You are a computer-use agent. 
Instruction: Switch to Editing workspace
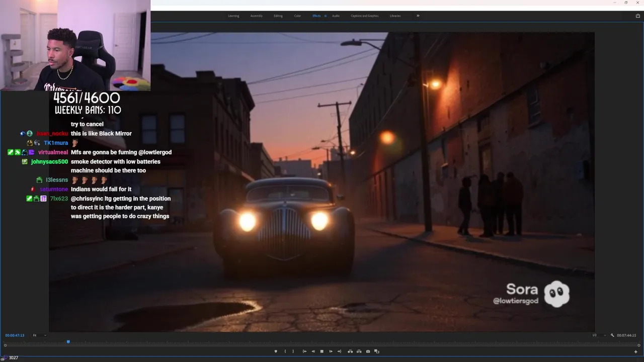click(278, 16)
